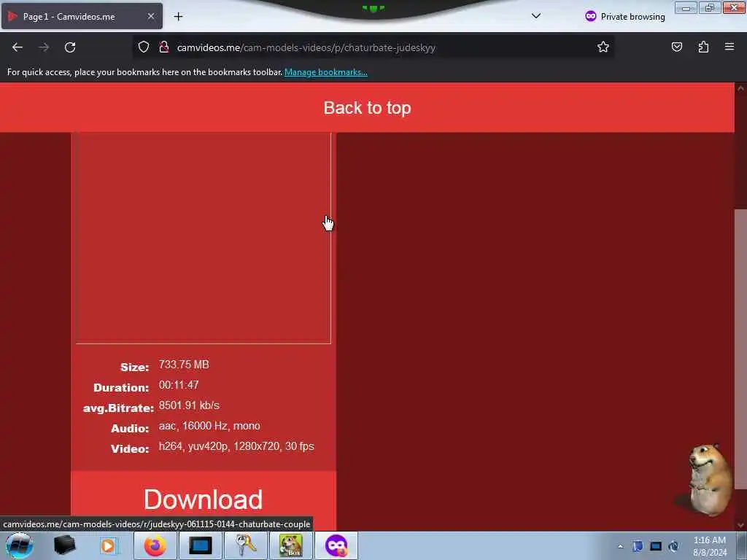
Task: Open the tracking protection shield icon
Action: (x=144, y=47)
